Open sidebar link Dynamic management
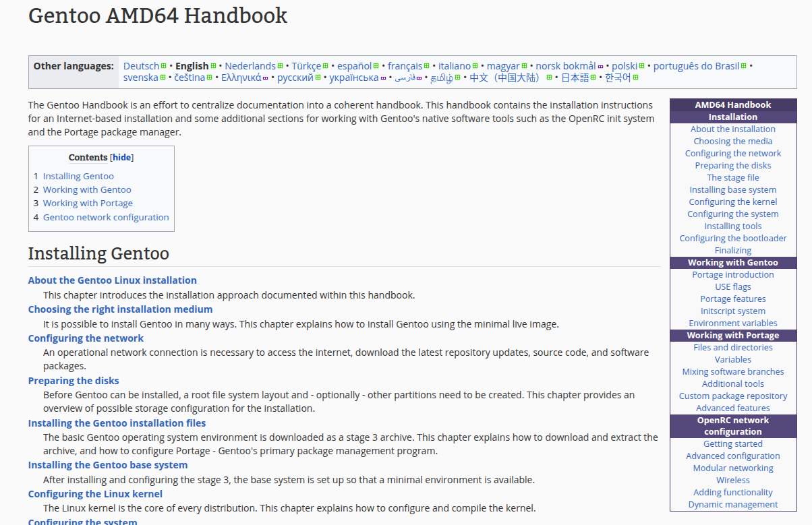812x525 pixels. 733,504
